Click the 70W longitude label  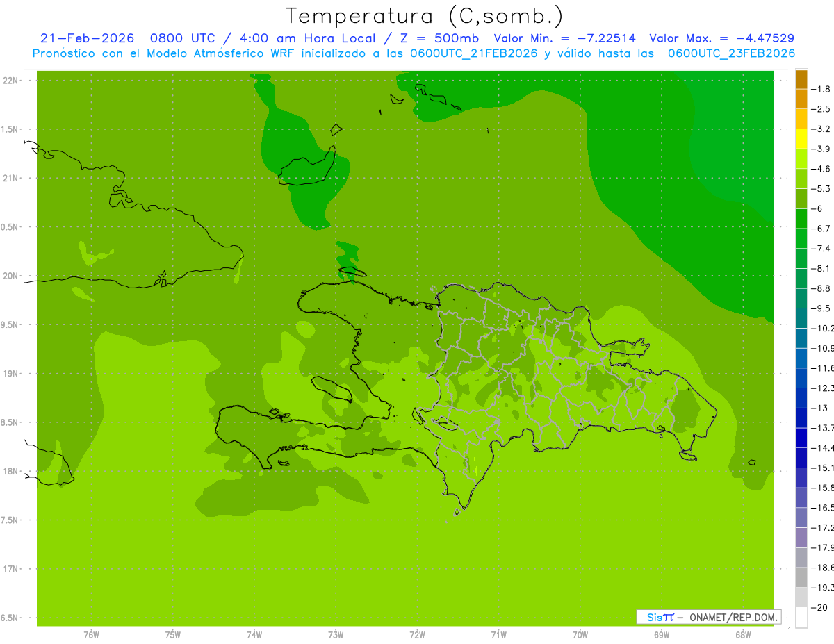tap(580, 635)
